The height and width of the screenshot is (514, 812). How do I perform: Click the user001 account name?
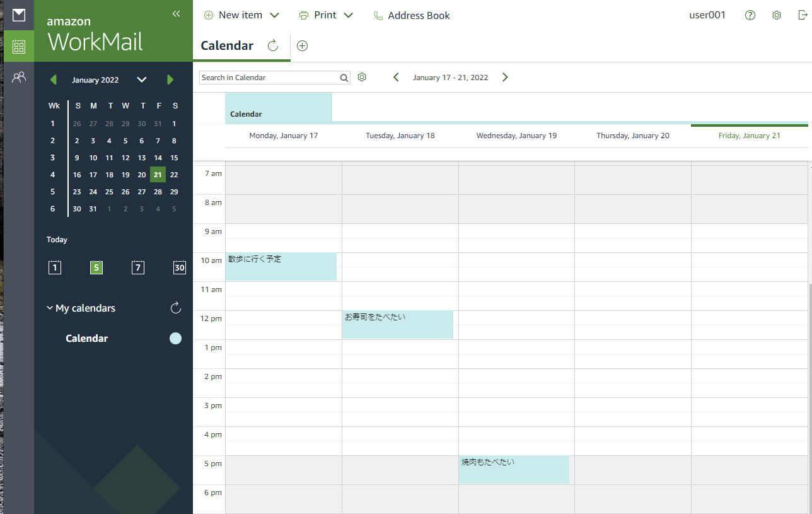tap(707, 15)
